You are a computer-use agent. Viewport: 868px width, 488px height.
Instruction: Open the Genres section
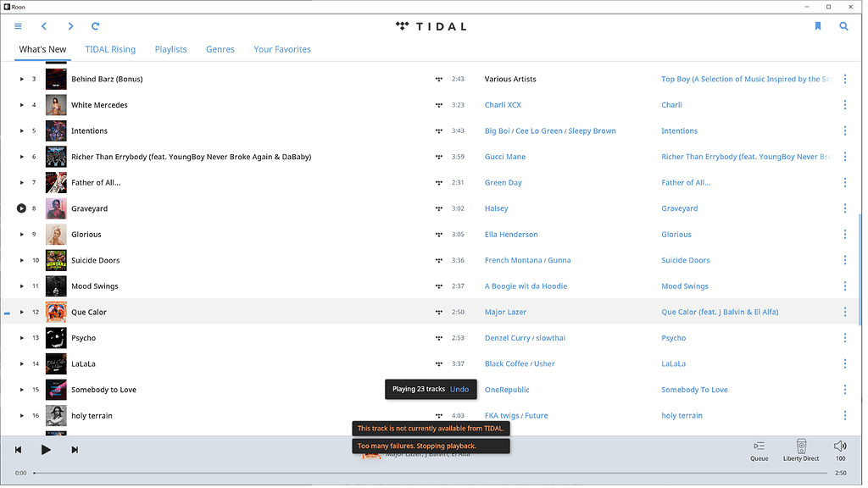(x=220, y=49)
